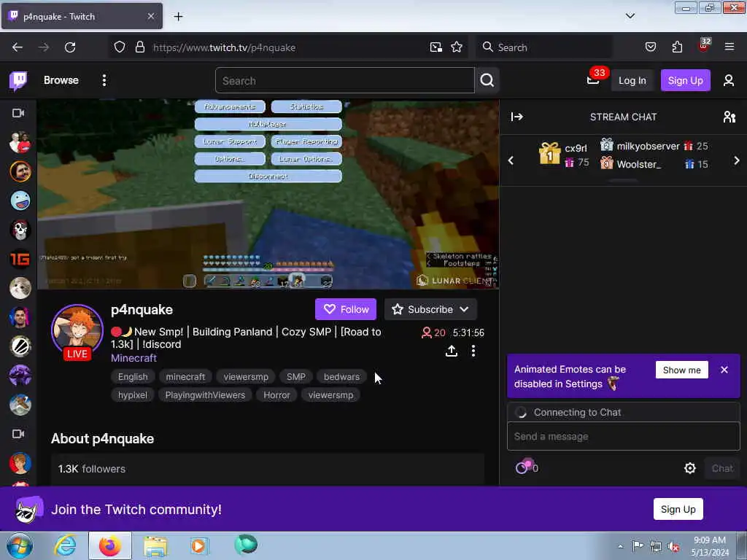This screenshot has width=747, height=560.
Task: Click the PlayingwithViewers tag
Action: click(x=205, y=394)
